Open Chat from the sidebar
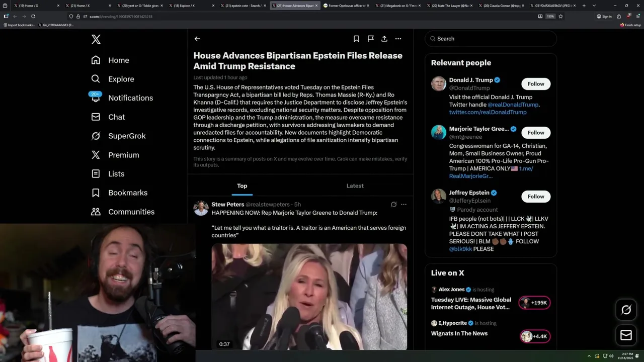 coord(108,117)
